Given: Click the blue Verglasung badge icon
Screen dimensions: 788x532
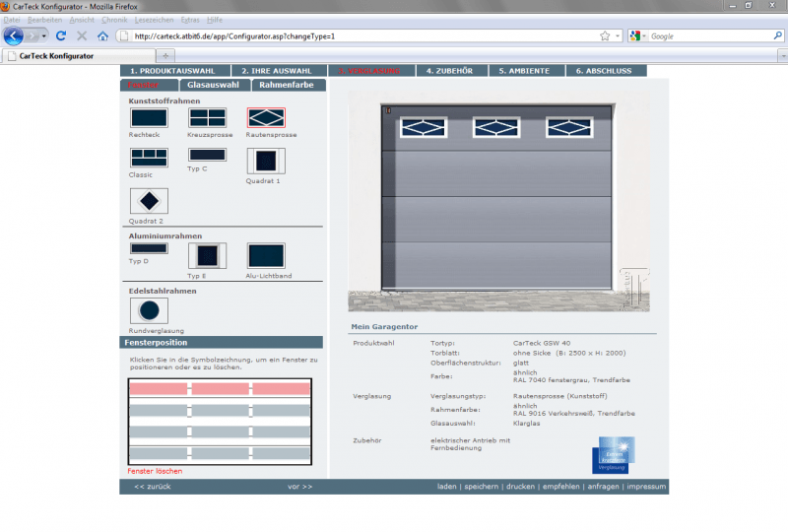Looking at the screenshot, I should click(x=613, y=455).
